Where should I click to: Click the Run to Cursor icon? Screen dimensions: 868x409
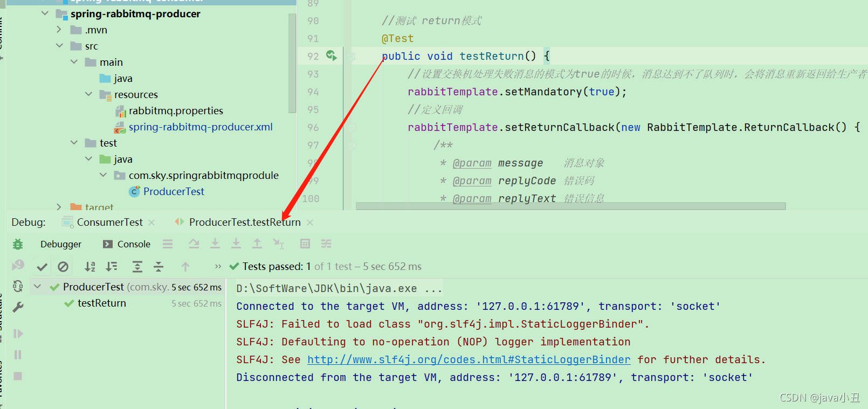[x=278, y=244]
